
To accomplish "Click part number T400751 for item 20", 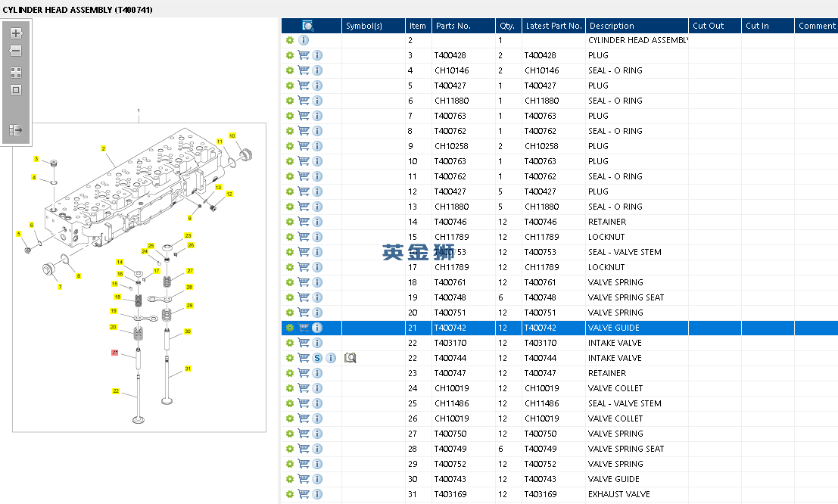I will [450, 313].
